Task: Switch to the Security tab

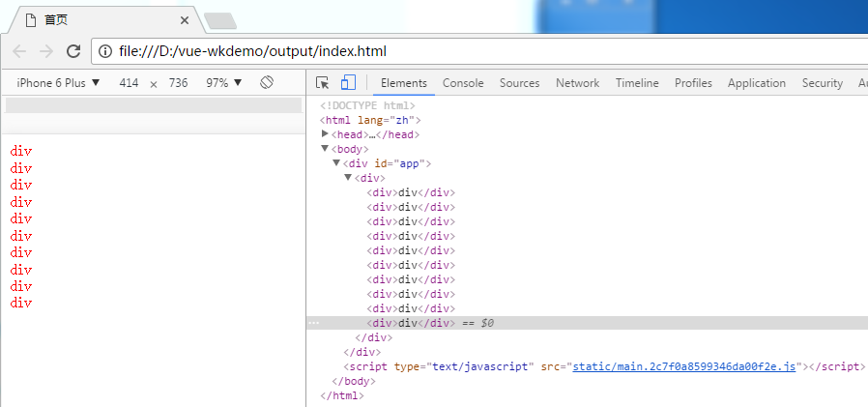Action: click(822, 83)
